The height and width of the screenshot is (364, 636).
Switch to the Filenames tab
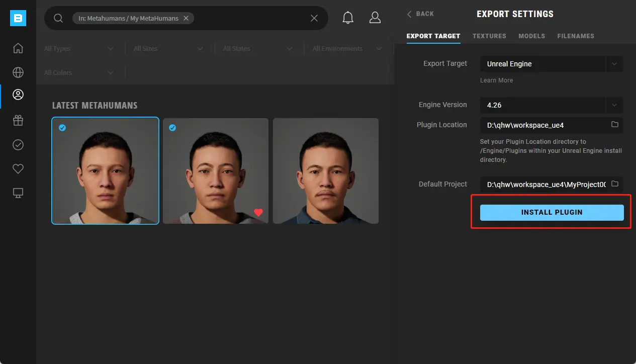[x=576, y=36]
